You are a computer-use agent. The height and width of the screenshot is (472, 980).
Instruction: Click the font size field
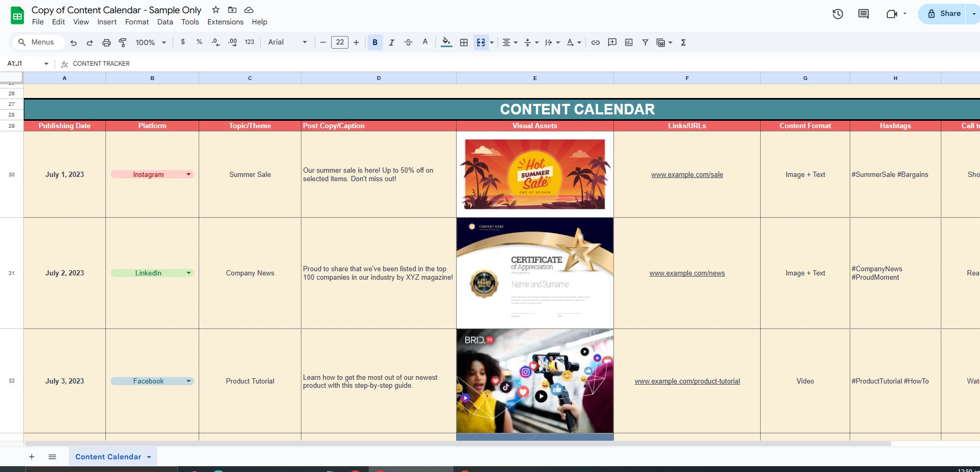pos(340,42)
